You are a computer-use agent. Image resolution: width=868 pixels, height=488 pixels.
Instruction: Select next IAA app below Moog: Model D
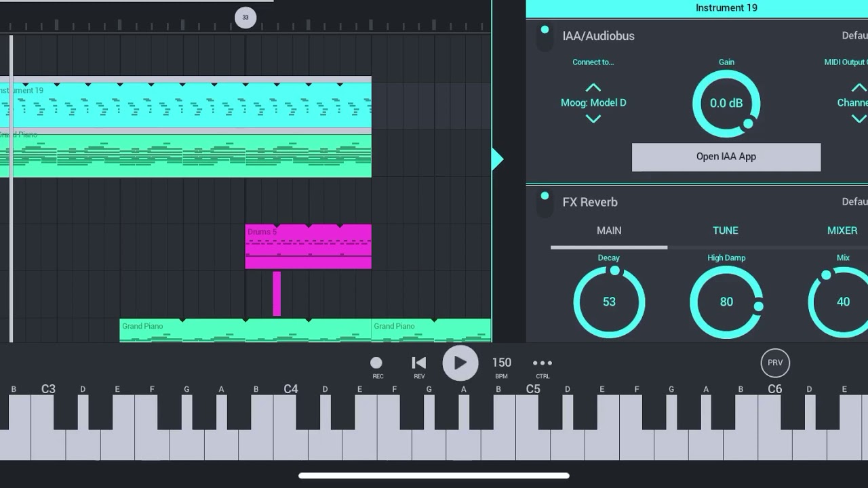(x=593, y=119)
